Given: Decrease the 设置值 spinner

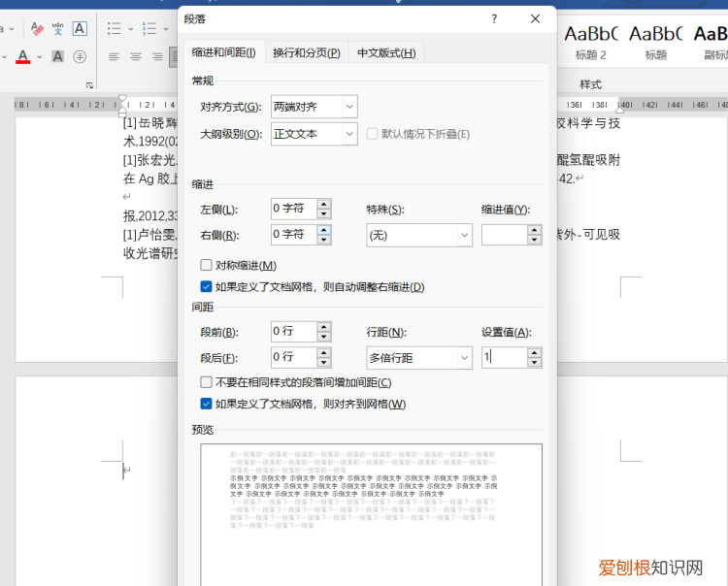Looking at the screenshot, I should tap(535, 363).
